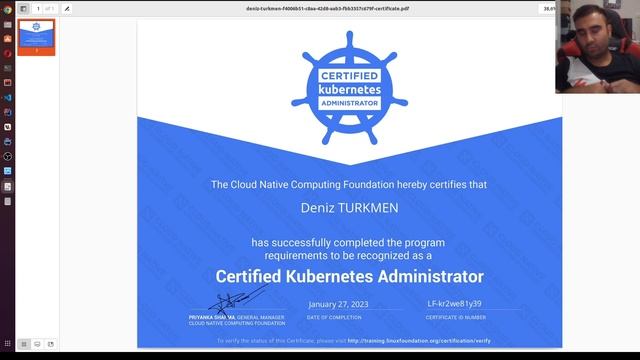Open the Show Applications grid

(x=7, y=344)
